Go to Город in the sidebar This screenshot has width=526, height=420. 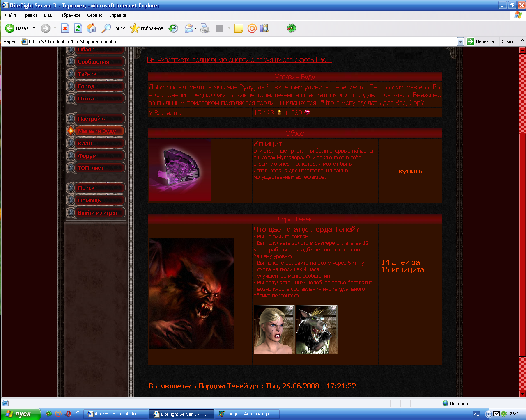[x=96, y=86]
